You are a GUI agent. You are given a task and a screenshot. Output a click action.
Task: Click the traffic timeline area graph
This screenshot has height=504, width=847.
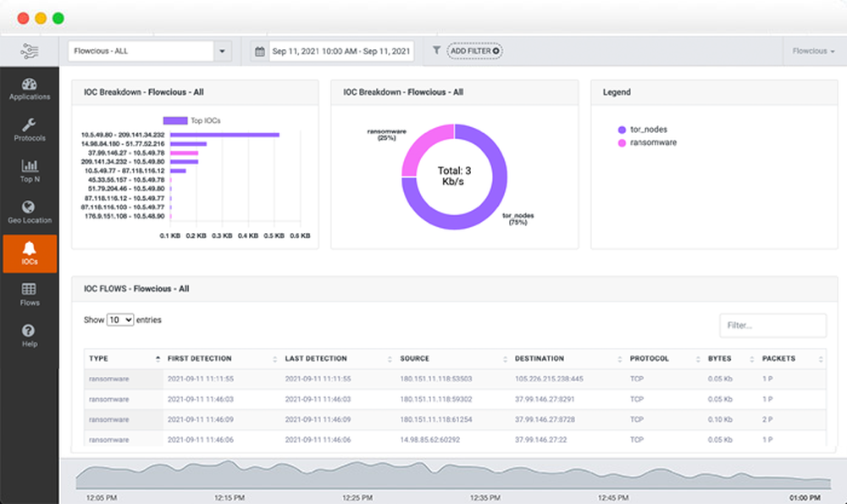point(452,475)
